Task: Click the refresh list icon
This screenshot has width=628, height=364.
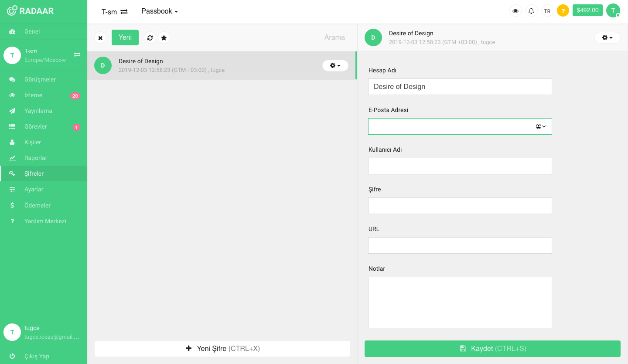Action: tap(150, 38)
